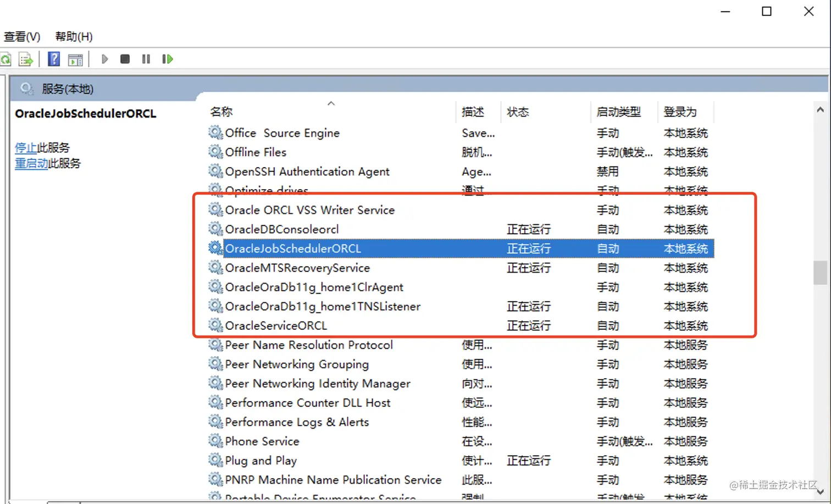This screenshot has width=831, height=504.
Task: Click gear icon beside PNRP Machine Name Publication
Action: [x=215, y=479]
